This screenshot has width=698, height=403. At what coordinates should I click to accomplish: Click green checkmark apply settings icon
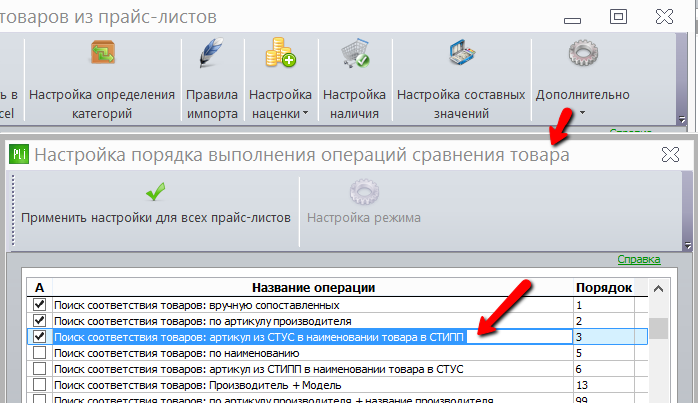[155, 192]
